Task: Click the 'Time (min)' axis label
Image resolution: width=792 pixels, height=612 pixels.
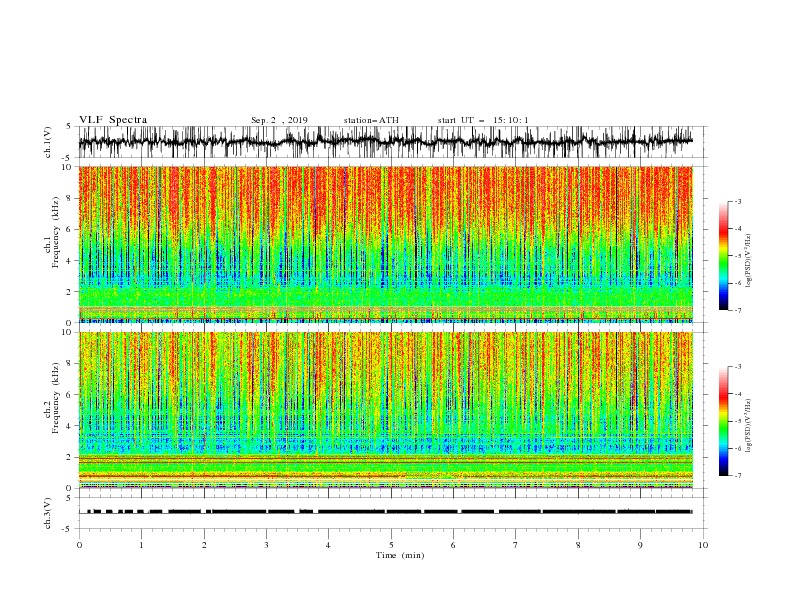Action: point(400,555)
